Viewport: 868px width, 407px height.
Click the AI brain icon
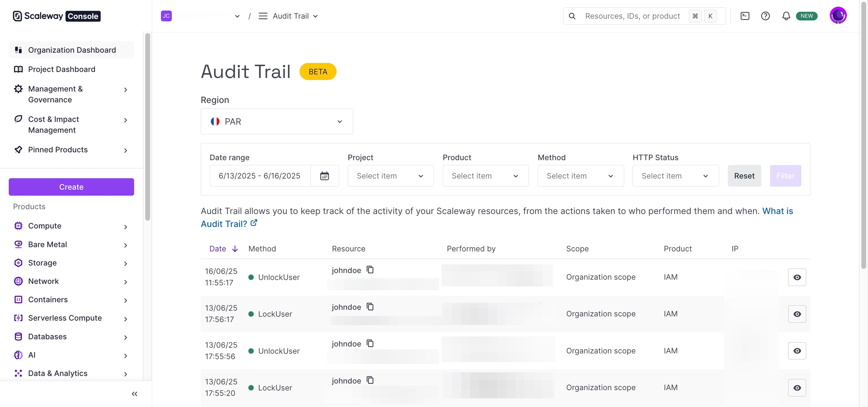[18, 355]
